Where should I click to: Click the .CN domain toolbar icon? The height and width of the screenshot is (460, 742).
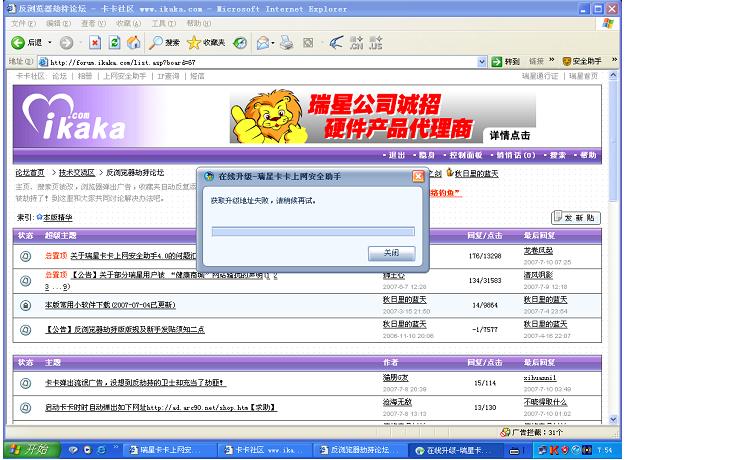click(356, 43)
